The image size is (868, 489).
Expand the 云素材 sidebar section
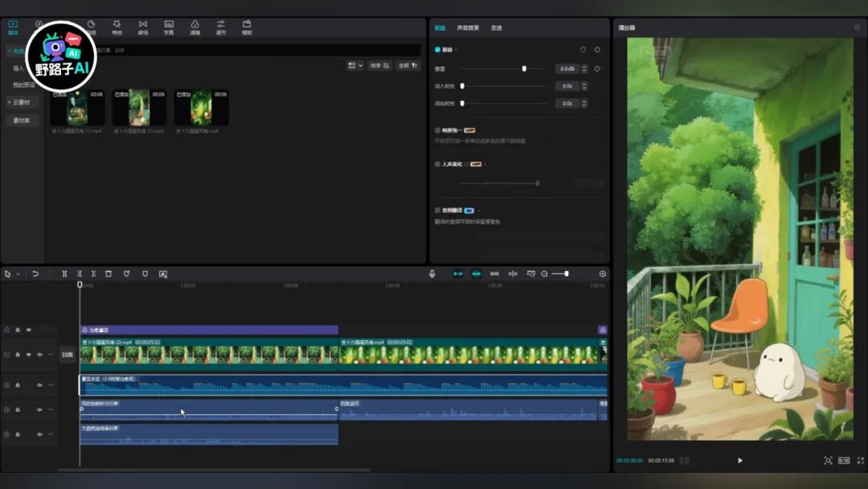(x=23, y=102)
